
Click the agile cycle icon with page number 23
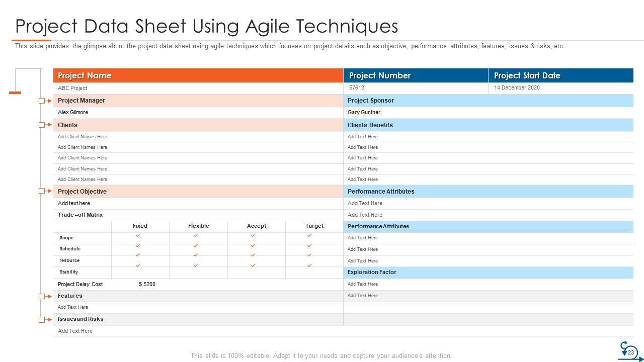(x=628, y=350)
